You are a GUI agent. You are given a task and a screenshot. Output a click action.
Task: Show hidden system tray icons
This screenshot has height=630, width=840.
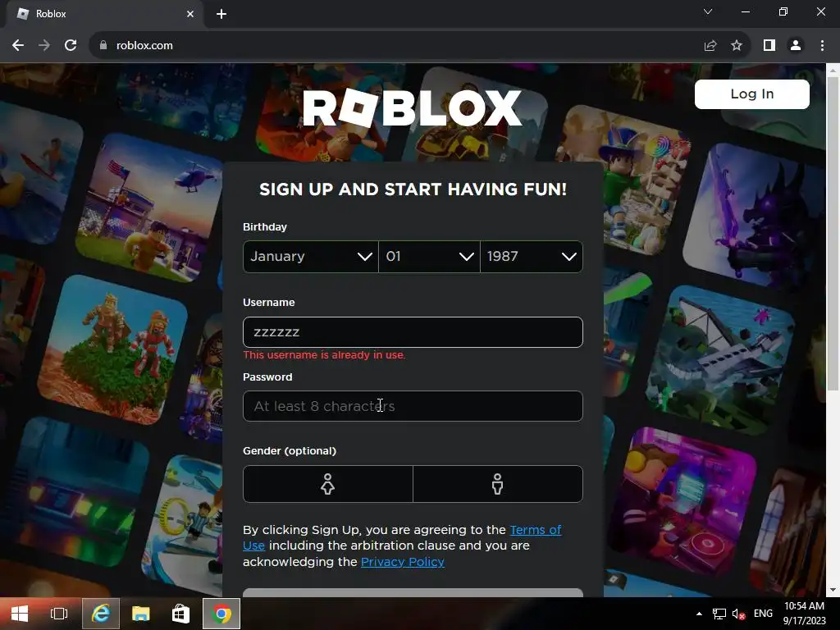click(x=699, y=614)
